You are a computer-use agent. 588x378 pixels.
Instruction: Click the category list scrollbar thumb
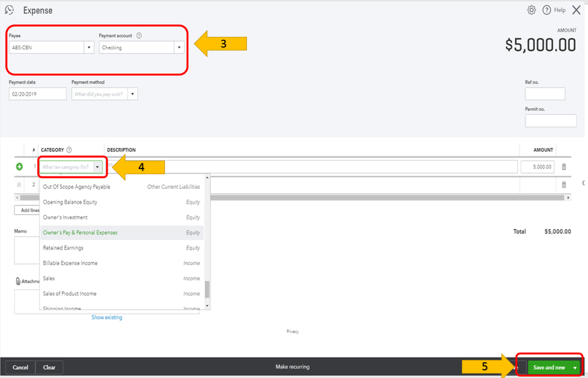pyautogui.click(x=207, y=289)
